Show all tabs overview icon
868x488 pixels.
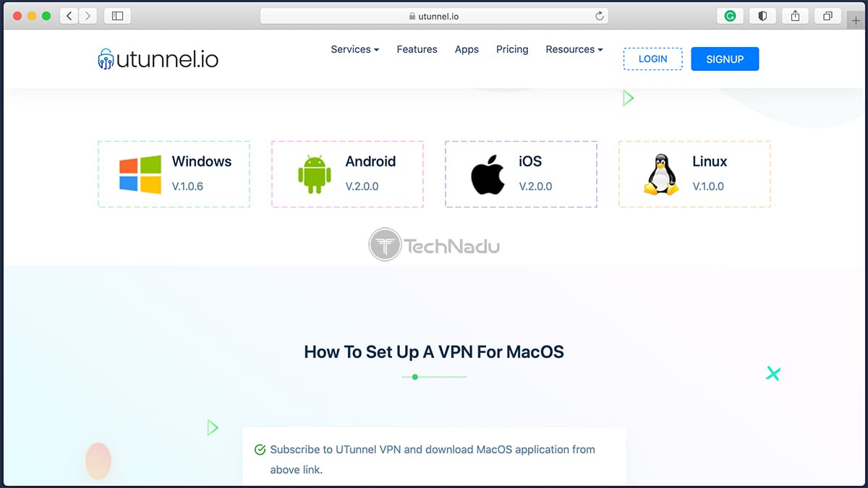pyautogui.click(x=827, y=15)
